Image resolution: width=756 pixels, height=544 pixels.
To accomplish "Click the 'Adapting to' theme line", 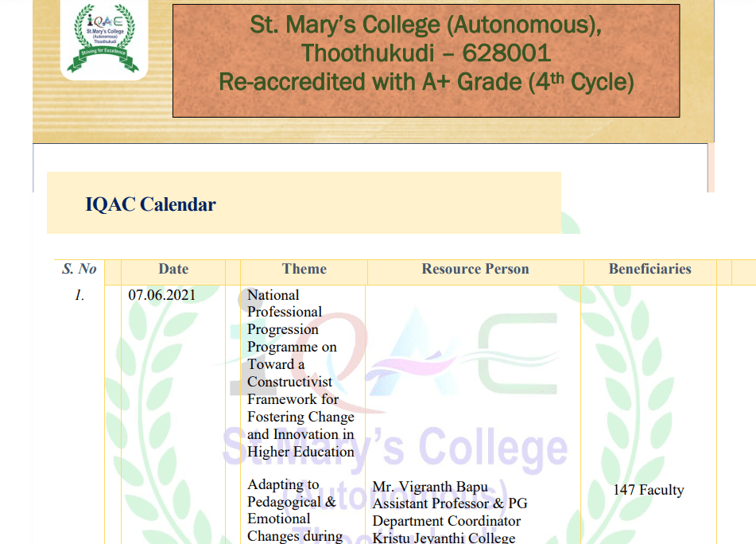I will tap(283, 484).
